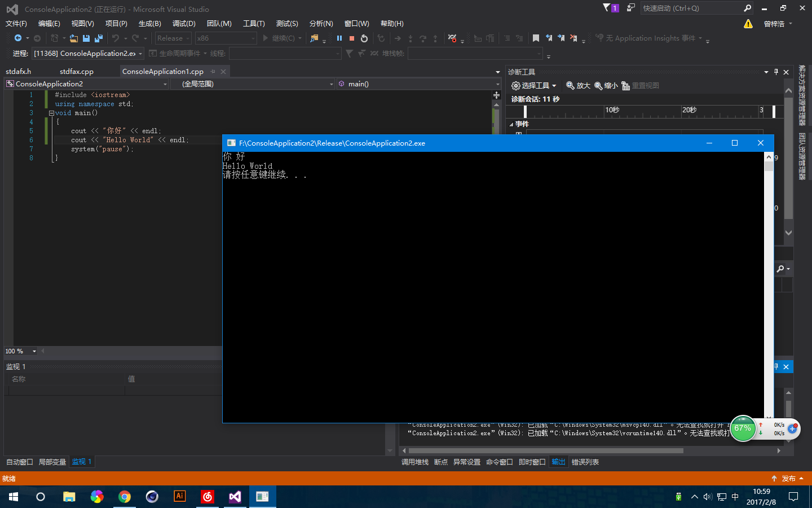Click the yellow warning triangle icon
Screen dimensions: 812x508
point(748,24)
